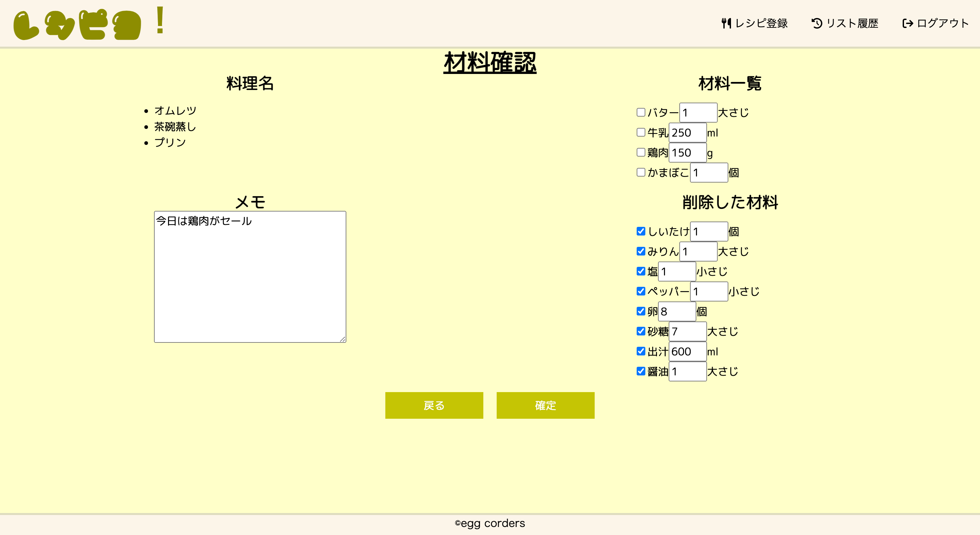Click inside the メモ text area

click(250, 277)
